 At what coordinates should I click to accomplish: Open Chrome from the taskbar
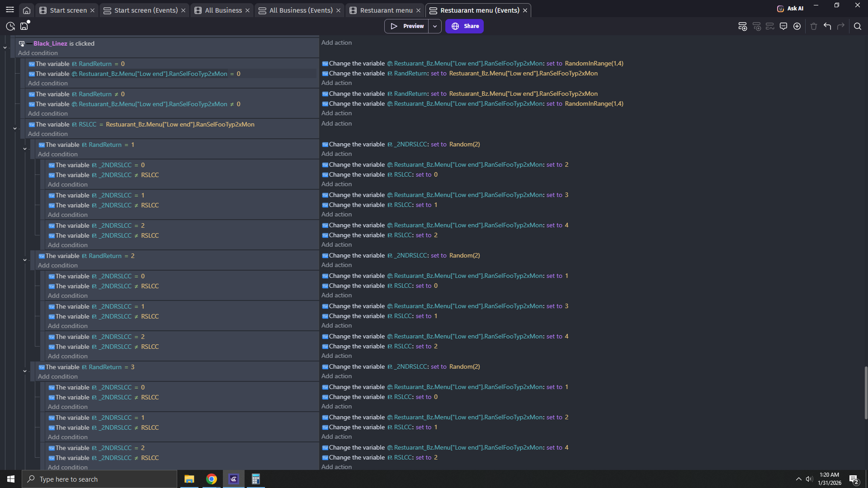[212, 479]
